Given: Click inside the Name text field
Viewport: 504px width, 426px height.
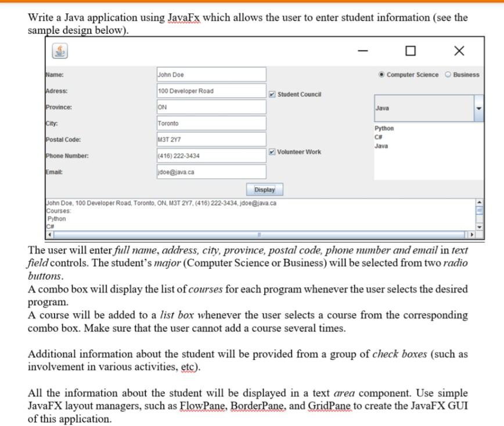Looking at the screenshot, I should point(210,74).
